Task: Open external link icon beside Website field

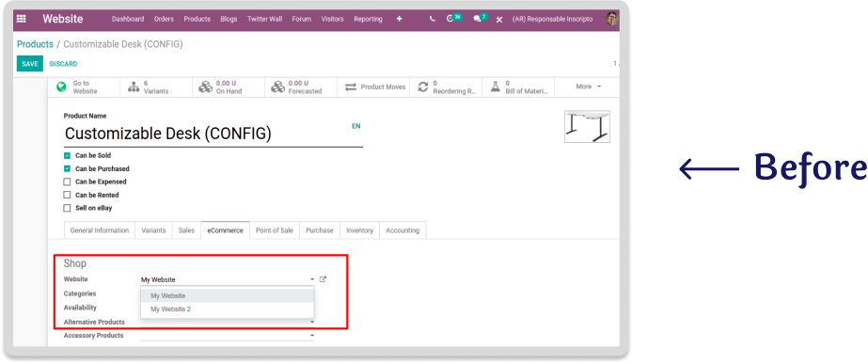Action: (x=324, y=279)
